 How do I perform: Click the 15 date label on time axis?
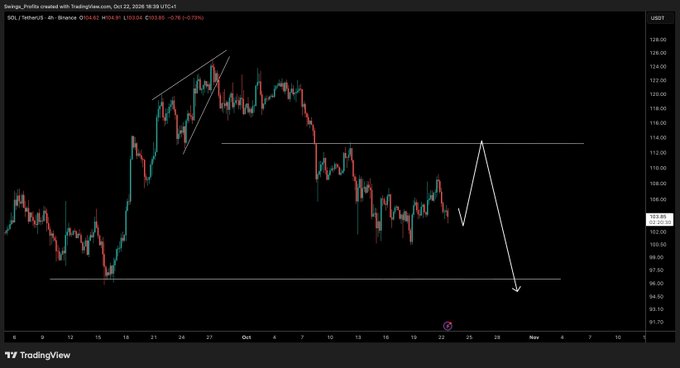tap(98, 337)
